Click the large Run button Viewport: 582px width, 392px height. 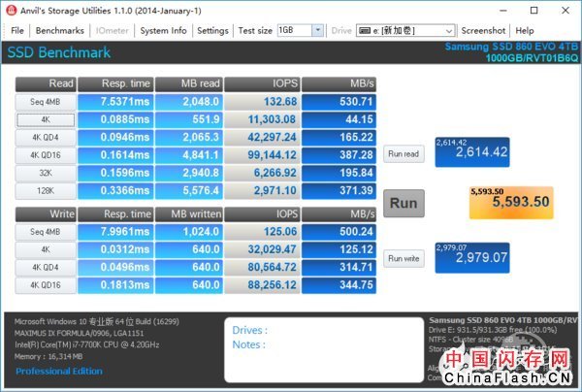click(404, 203)
